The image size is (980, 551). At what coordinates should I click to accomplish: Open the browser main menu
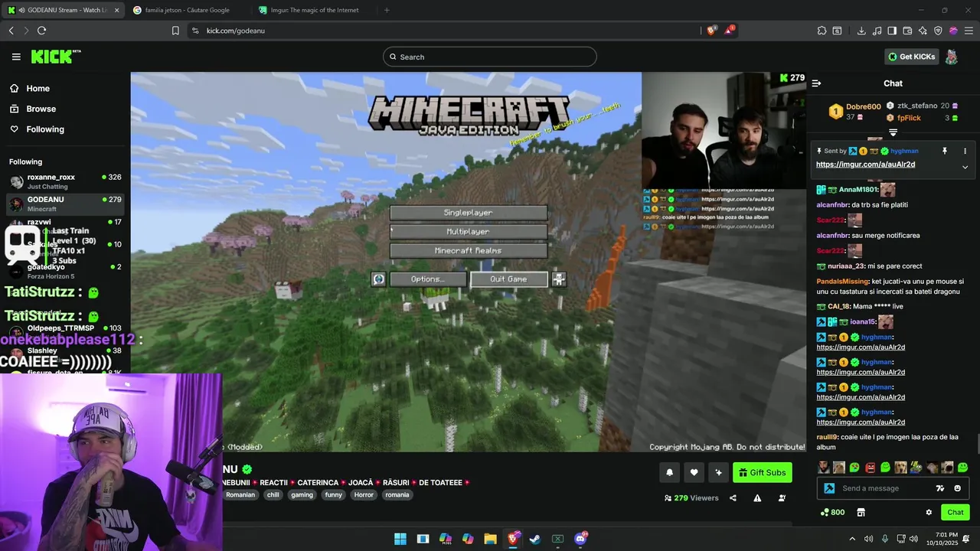click(968, 31)
